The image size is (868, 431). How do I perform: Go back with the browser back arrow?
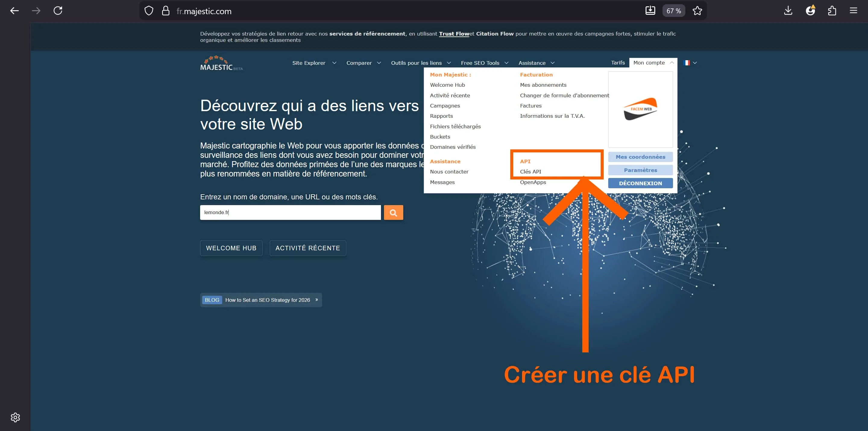point(14,11)
